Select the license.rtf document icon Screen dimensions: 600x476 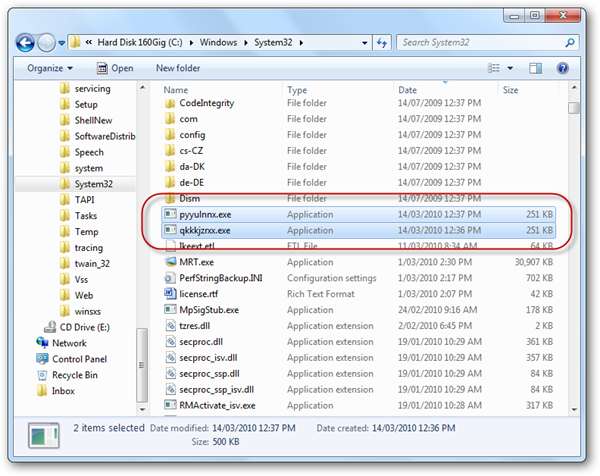tap(170, 294)
